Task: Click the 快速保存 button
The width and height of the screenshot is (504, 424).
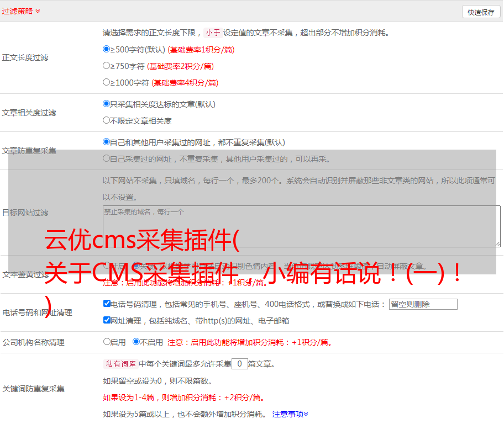Action: pyautogui.click(x=481, y=12)
